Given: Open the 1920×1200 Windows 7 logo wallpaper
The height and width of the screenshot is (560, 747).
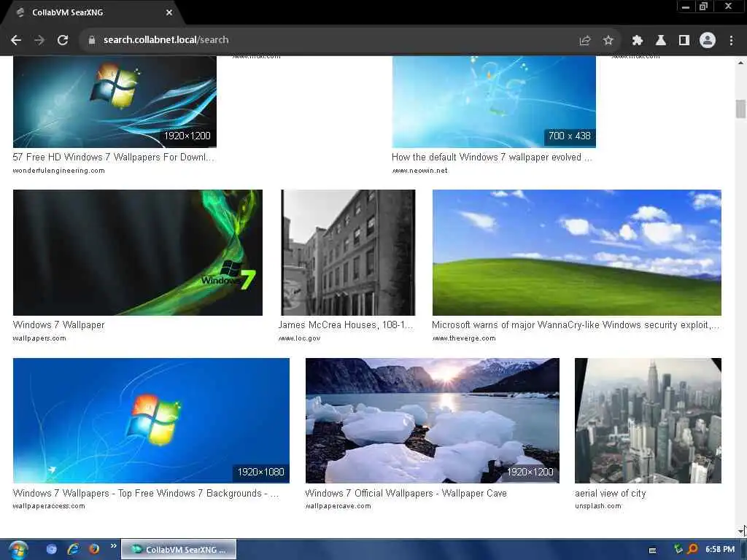Looking at the screenshot, I should pyautogui.click(x=115, y=102).
